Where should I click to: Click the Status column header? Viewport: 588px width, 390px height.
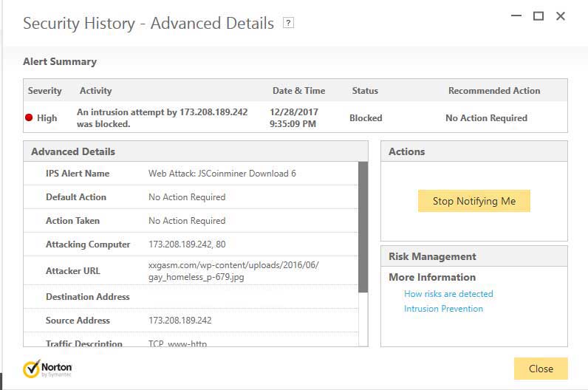pos(365,91)
